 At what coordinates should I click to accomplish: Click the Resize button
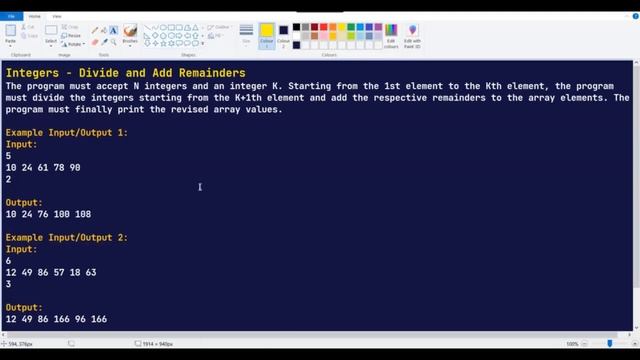coord(71,36)
